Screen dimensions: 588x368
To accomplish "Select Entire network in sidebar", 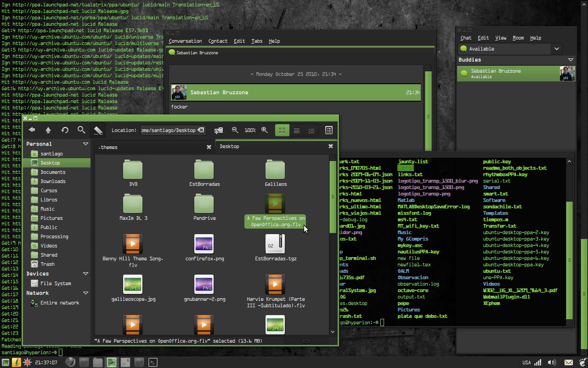I will (x=57, y=303).
